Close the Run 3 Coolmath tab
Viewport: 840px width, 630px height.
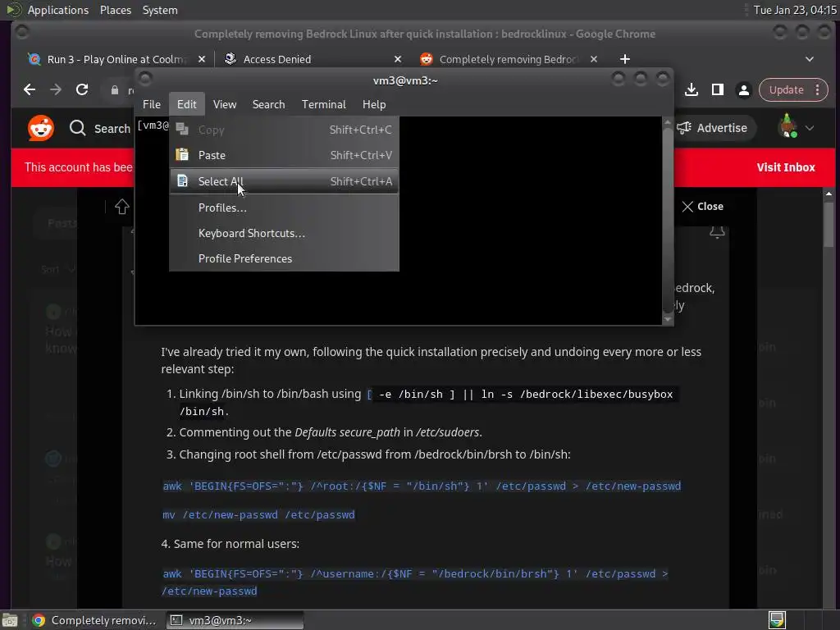click(x=202, y=59)
